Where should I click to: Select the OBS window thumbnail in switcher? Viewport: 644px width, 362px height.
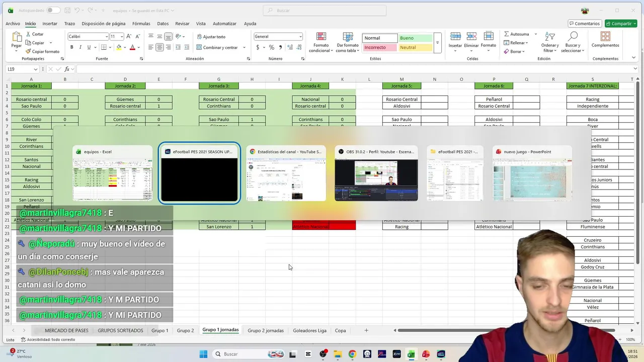click(376, 174)
